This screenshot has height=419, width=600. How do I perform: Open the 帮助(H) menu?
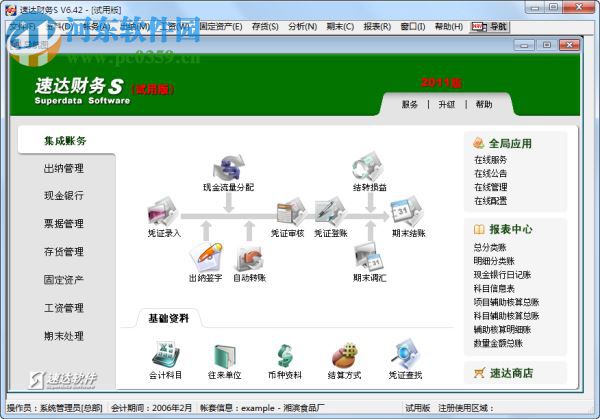pyautogui.click(x=449, y=26)
